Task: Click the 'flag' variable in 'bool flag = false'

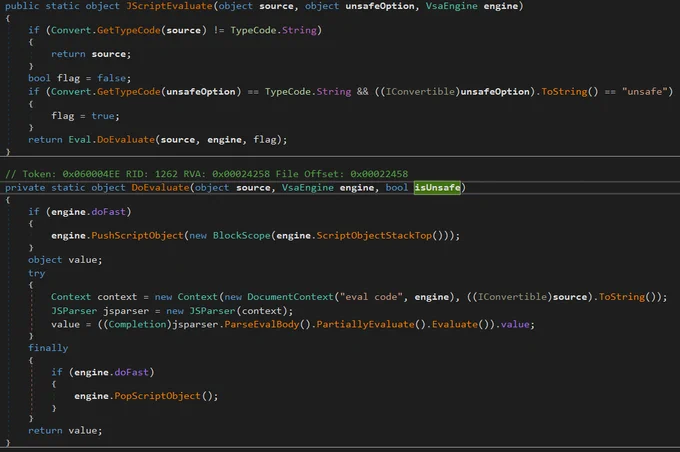Action: click(69, 78)
